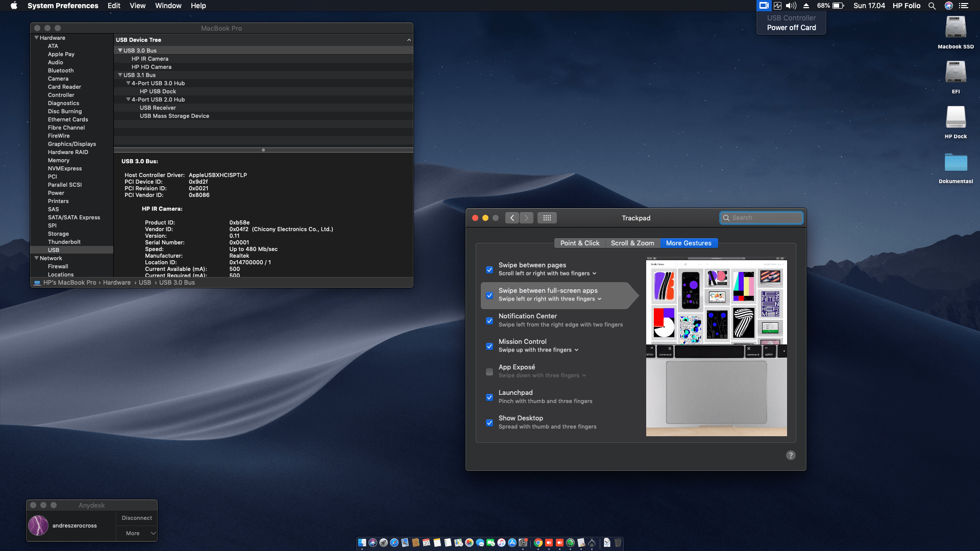Click the andreszerocross avatar in Anydesk
Image resolution: width=980 pixels, height=551 pixels.
[38, 525]
